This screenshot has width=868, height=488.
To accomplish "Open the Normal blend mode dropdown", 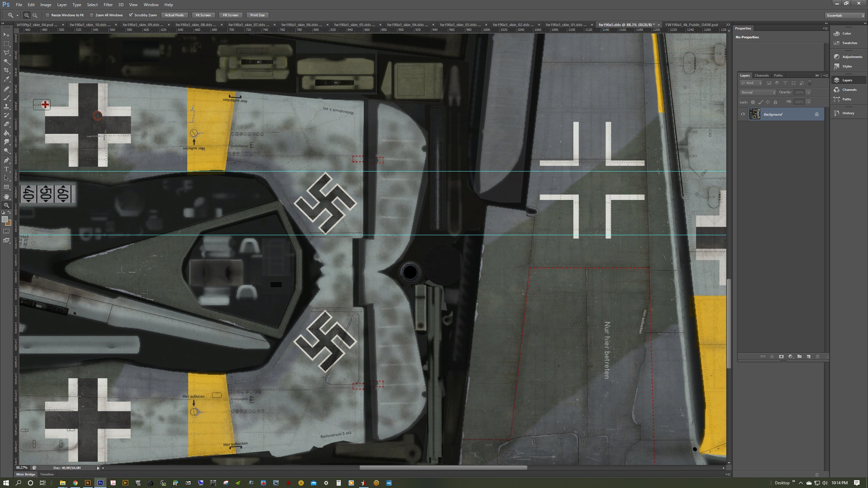I will 757,93.
